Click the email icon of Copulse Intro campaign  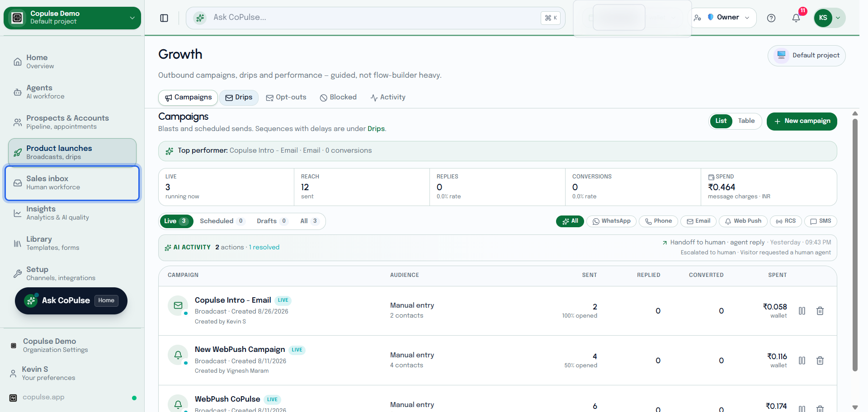click(x=178, y=305)
